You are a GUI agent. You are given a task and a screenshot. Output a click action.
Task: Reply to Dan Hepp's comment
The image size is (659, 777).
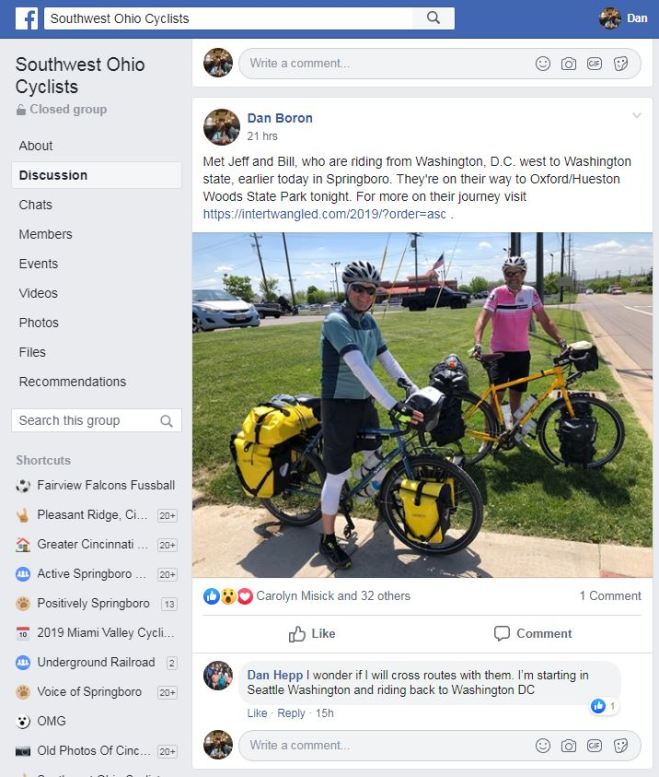tap(291, 713)
